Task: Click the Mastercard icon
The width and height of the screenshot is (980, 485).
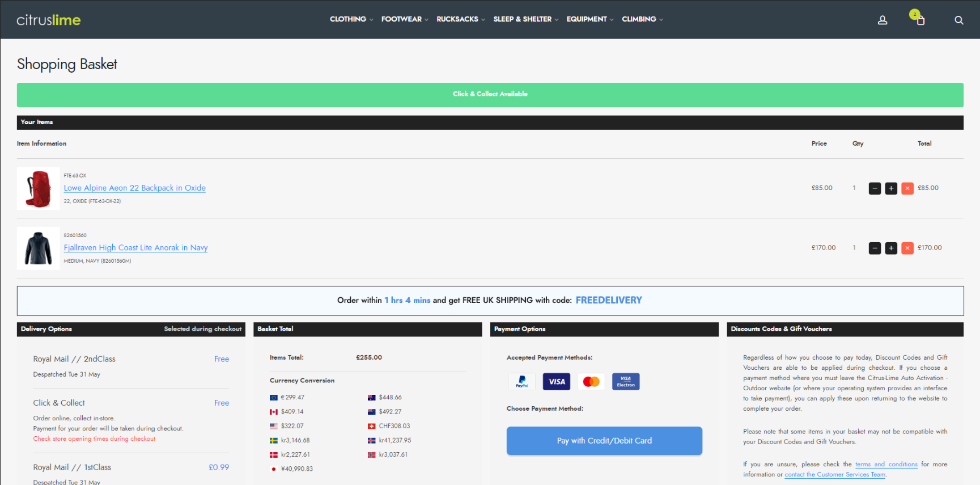Action: (x=591, y=382)
